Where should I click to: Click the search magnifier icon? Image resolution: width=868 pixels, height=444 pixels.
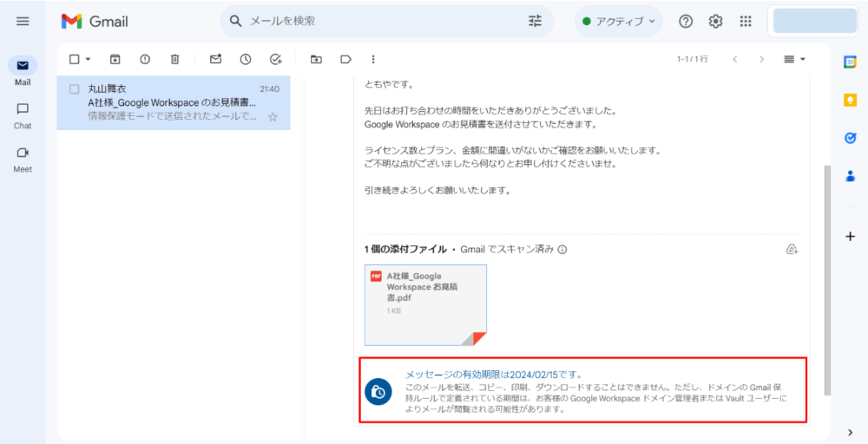click(x=236, y=21)
